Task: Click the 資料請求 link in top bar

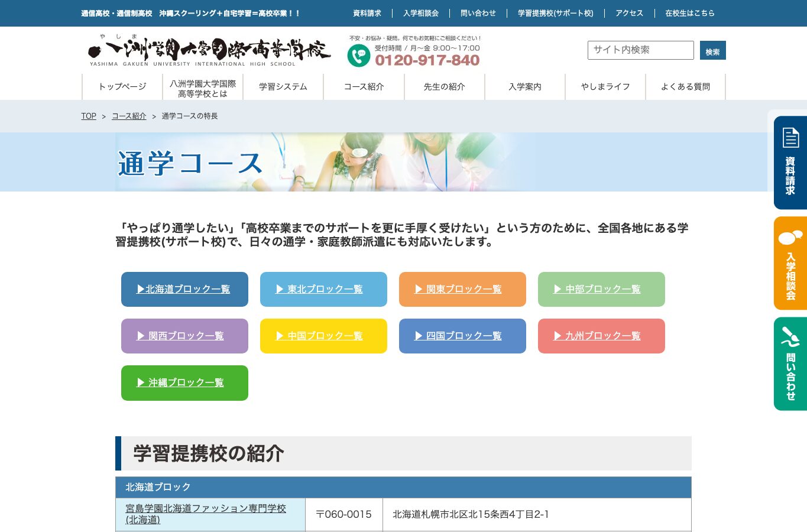Action: pyautogui.click(x=367, y=13)
